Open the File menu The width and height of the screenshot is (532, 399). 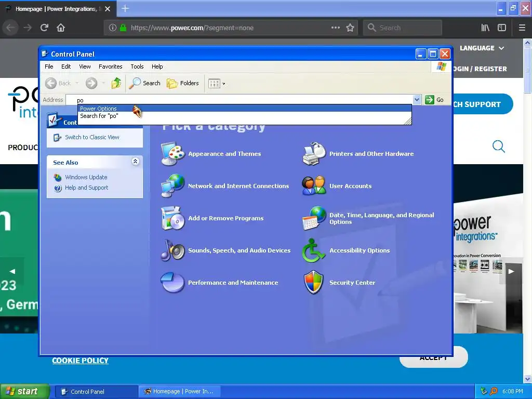[x=49, y=66]
